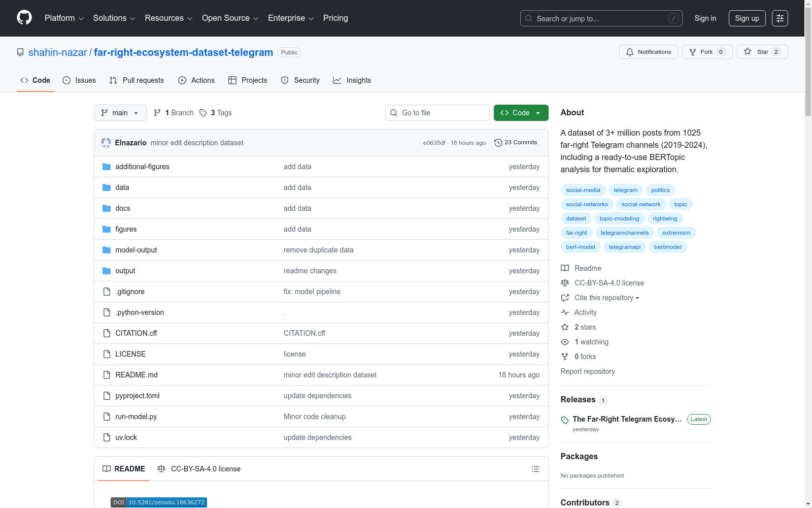Click the telegram topic tag
The width and height of the screenshot is (812, 508).
(x=626, y=190)
